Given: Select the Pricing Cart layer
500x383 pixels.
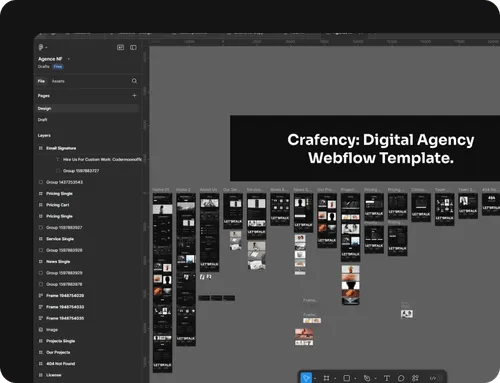Looking at the screenshot, I should pyautogui.click(x=58, y=205).
